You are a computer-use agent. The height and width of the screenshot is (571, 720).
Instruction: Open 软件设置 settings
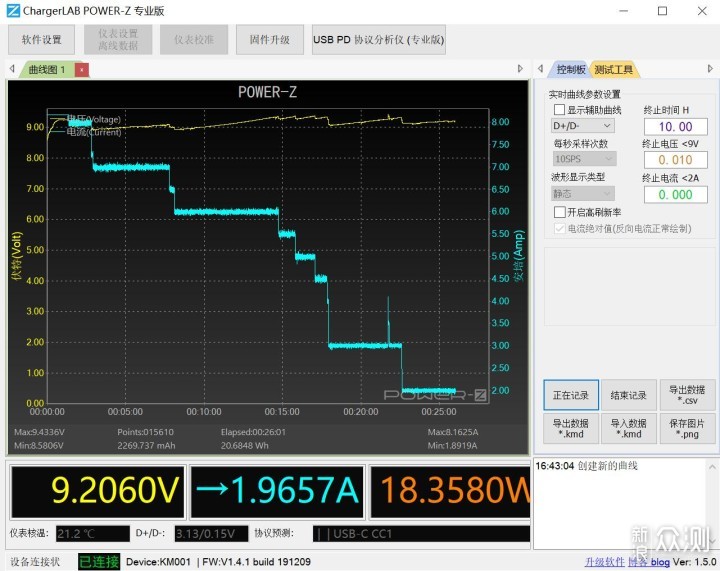click(x=41, y=39)
